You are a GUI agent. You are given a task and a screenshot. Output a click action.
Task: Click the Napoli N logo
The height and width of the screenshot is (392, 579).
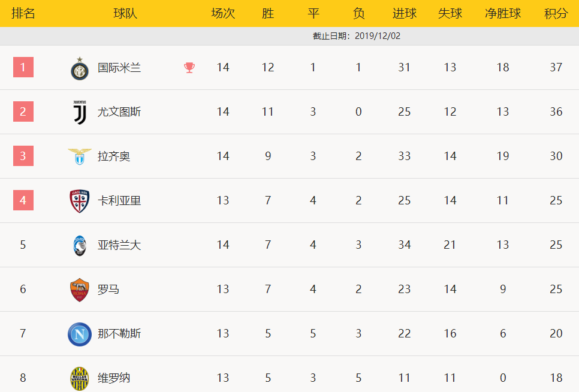coord(79,334)
